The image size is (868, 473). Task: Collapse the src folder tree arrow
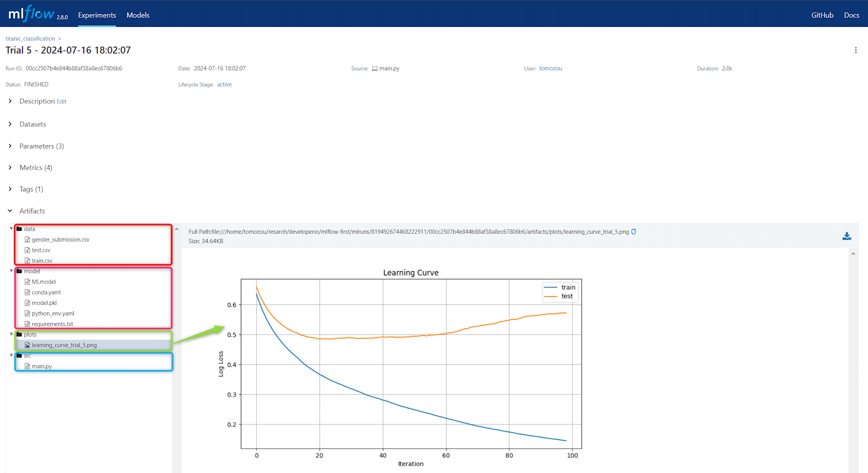click(x=11, y=356)
